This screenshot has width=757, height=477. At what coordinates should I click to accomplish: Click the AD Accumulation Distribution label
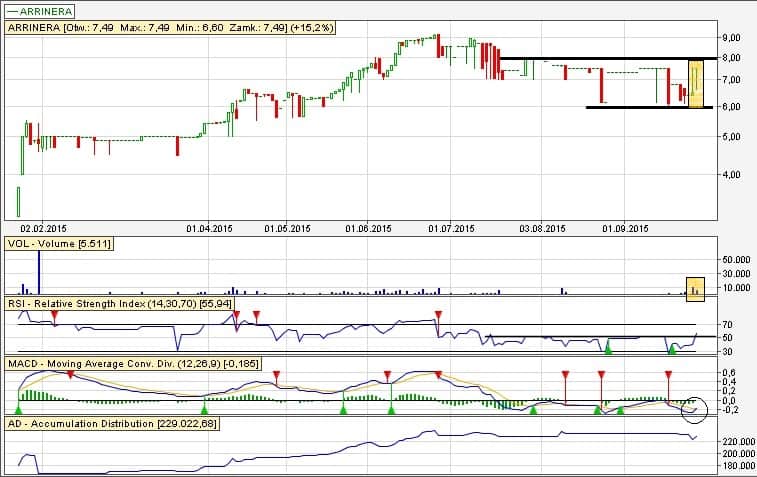point(113,424)
